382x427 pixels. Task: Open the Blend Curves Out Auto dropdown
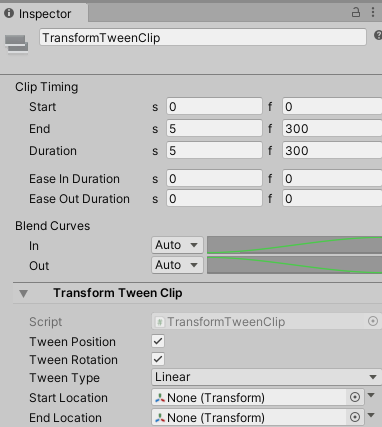(x=177, y=265)
